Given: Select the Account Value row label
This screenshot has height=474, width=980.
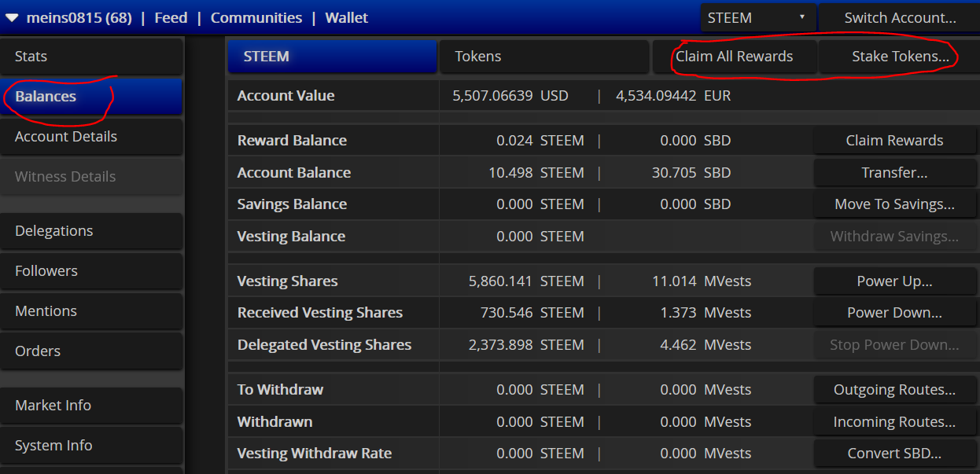Looking at the screenshot, I should pyautogui.click(x=286, y=96).
